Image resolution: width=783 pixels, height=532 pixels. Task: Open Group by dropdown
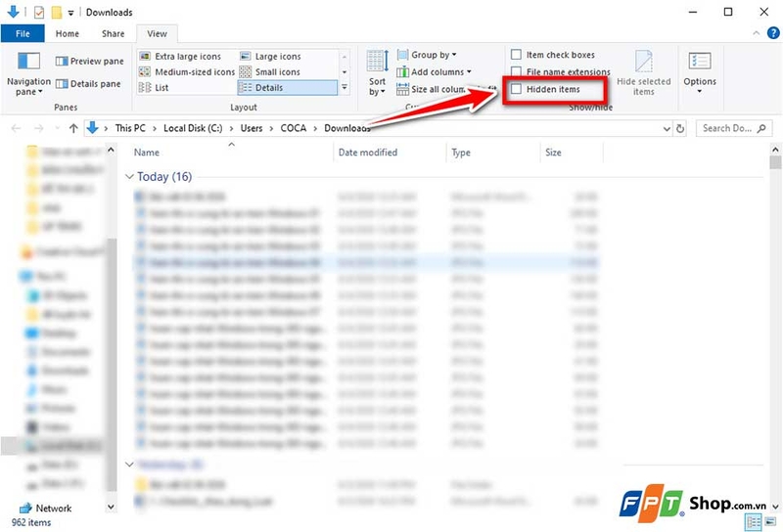pos(427,55)
